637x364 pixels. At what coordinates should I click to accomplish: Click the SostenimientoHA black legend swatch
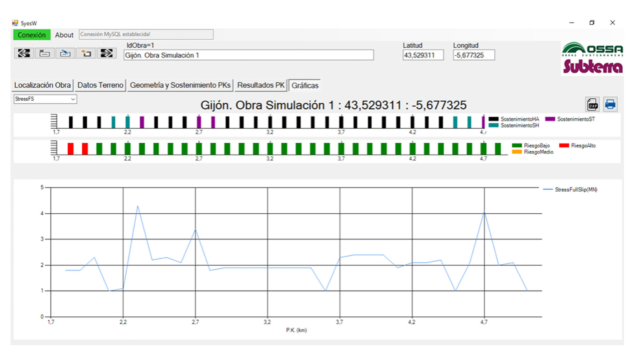(x=493, y=119)
